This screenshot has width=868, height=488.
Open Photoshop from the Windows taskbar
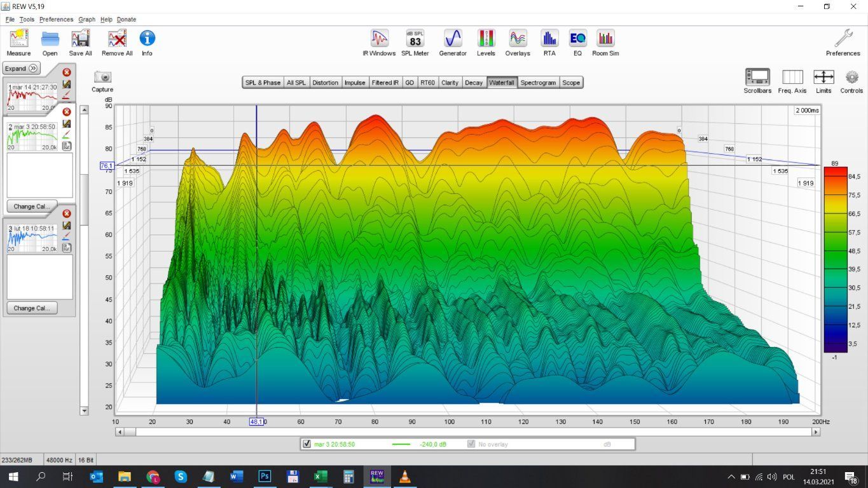(265, 476)
